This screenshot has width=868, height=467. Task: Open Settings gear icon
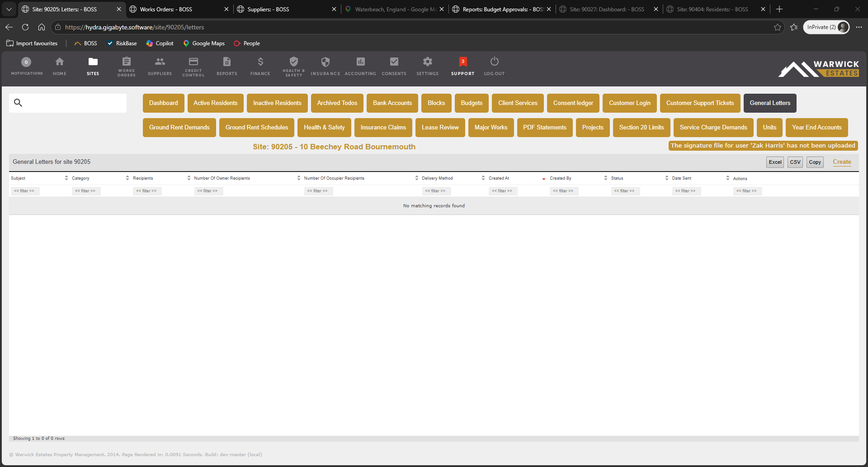tap(428, 62)
